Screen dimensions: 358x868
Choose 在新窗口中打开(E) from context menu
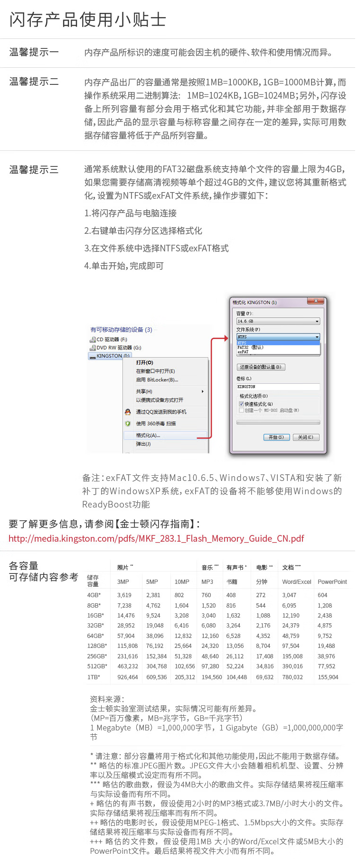[x=155, y=371]
